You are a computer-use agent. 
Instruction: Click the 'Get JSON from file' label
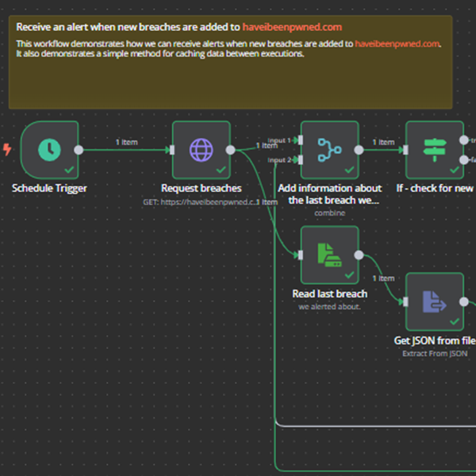[x=435, y=340]
